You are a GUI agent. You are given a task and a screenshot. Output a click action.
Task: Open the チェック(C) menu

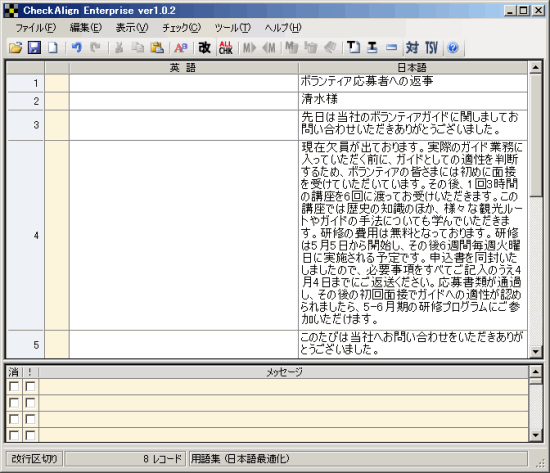(x=181, y=28)
